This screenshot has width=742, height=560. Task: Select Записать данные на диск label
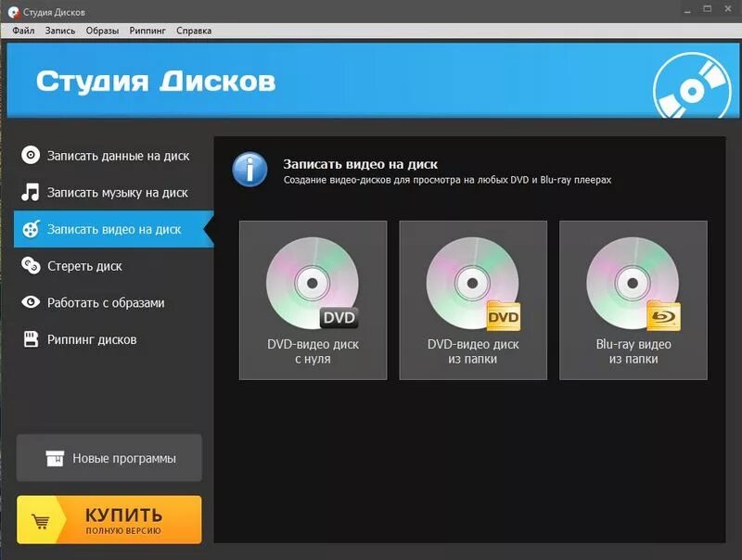click(x=118, y=156)
